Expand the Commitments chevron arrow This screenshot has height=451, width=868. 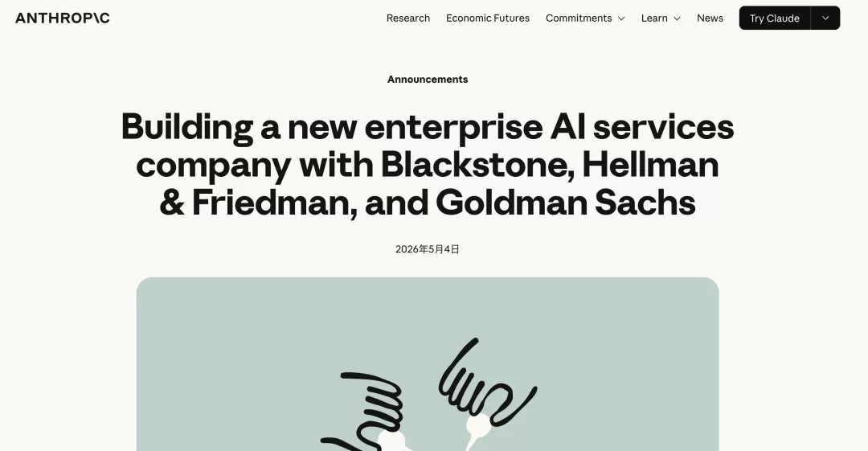[621, 18]
